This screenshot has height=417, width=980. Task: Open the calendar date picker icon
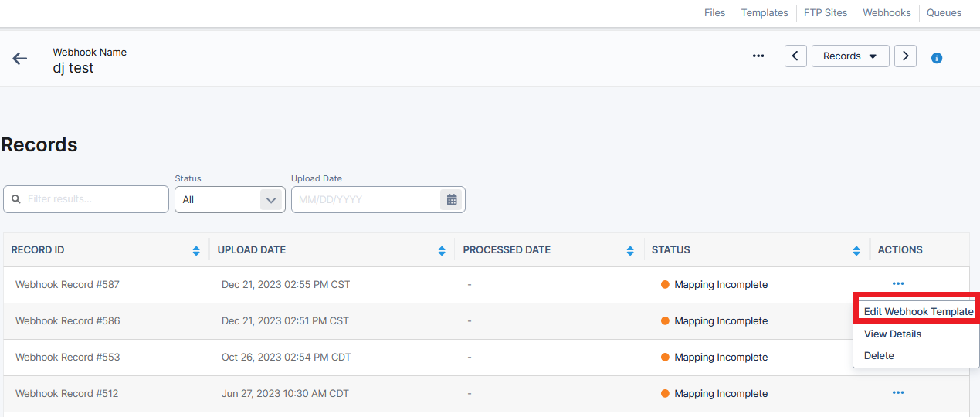click(452, 200)
